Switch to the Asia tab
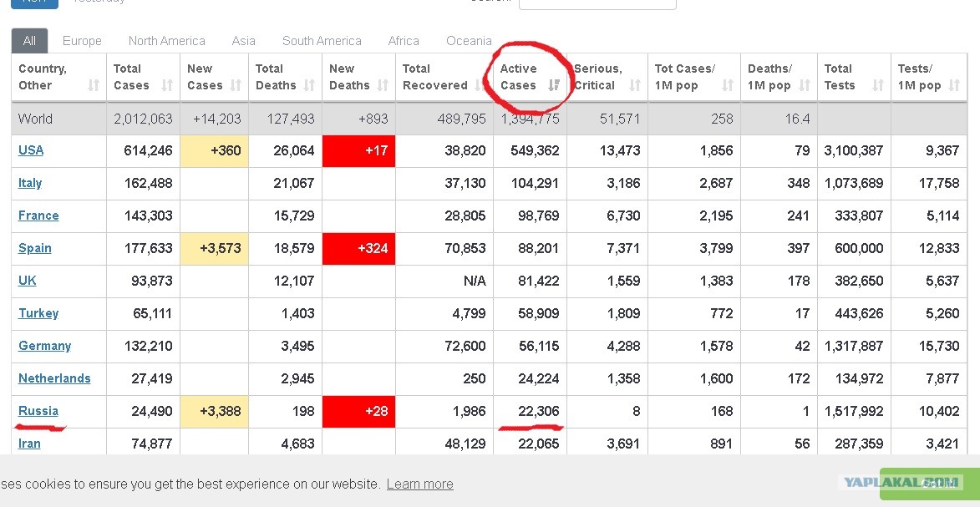Viewport: 980px width, 507px height. pyautogui.click(x=243, y=41)
